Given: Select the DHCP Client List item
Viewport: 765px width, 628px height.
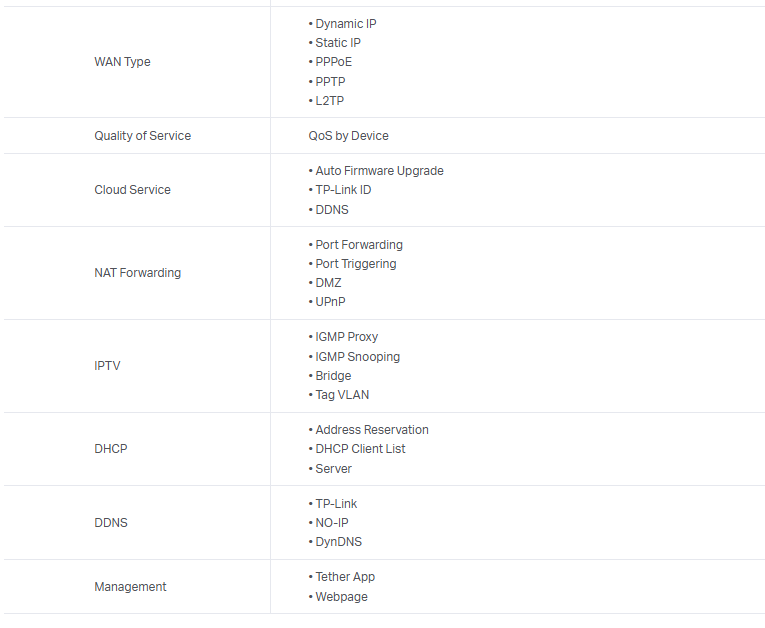Looking at the screenshot, I should [360, 449].
